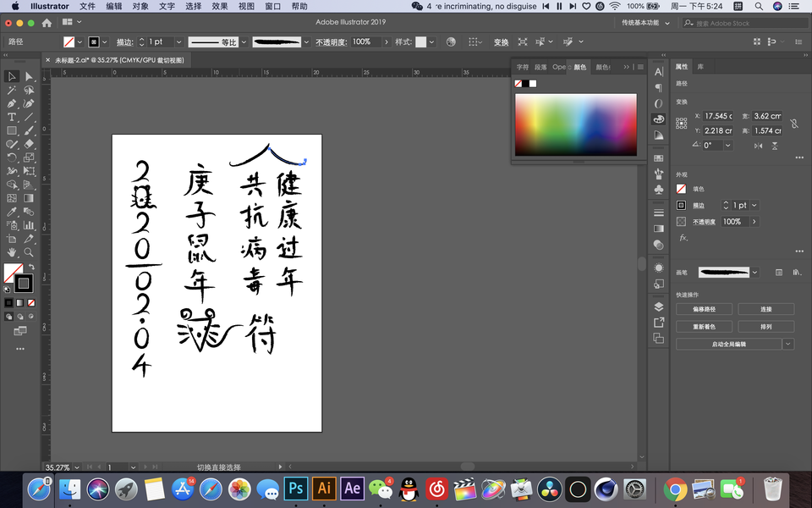Viewport: 812px width, 508px height.
Task: Select the Magic Wand tool
Action: 11,91
